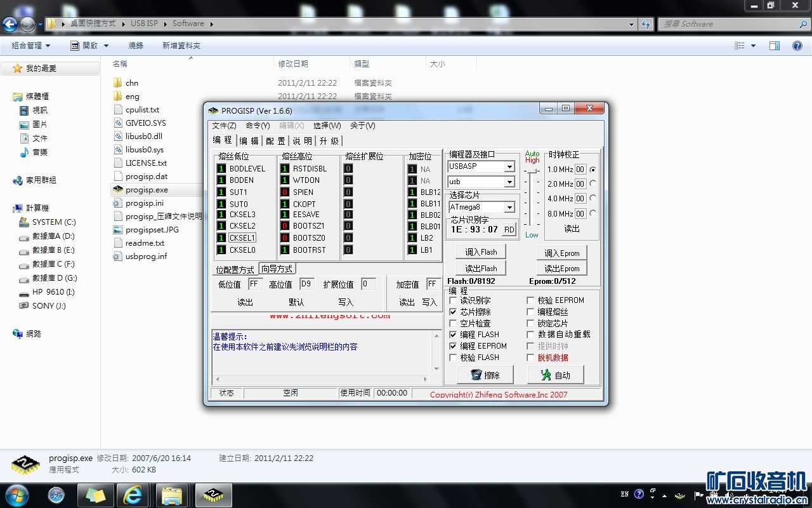Switch to the 向导方式 tab
This screenshot has height=508, width=812.
click(x=277, y=269)
